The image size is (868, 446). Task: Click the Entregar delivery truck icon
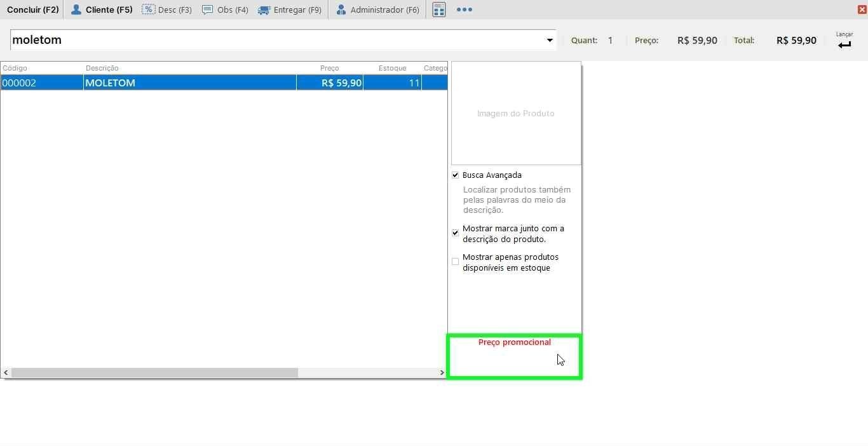point(264,10)
